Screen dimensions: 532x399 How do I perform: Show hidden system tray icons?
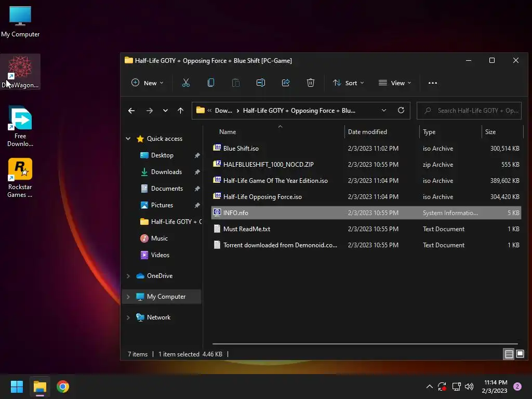(x=429, y=387)
